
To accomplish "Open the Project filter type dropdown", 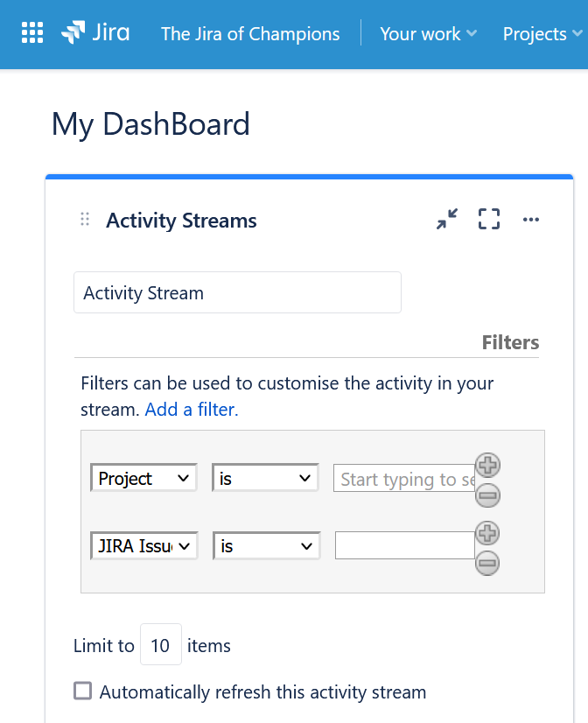I will 143,478.
